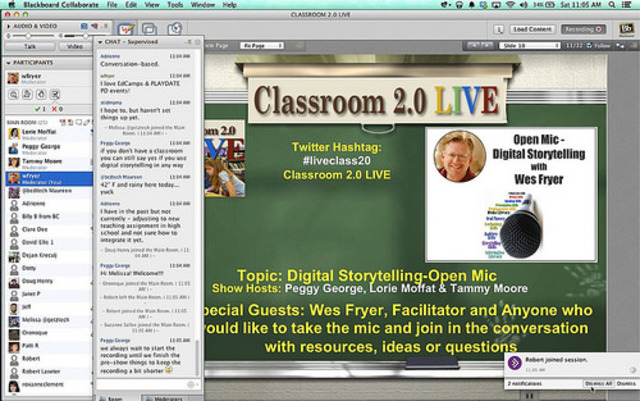Collapse the Participants panel triangle
640x401 pixels.
point(9,63)
